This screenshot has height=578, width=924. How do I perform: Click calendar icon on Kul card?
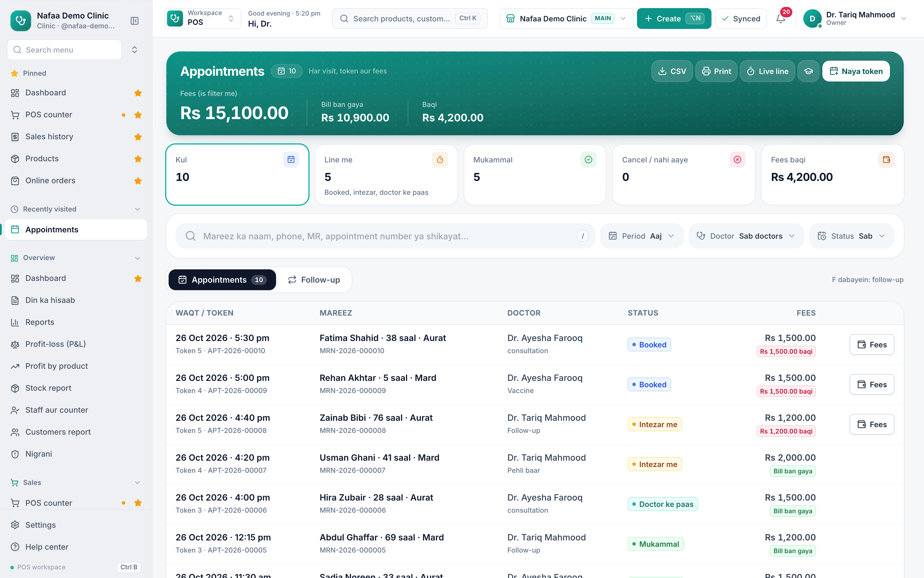[x=291, y=160]
